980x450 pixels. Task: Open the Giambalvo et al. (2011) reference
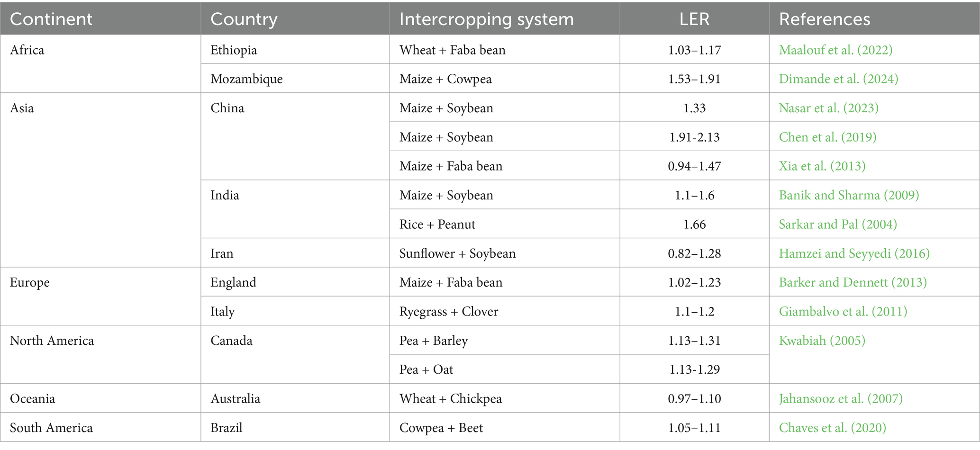[843, 311]
